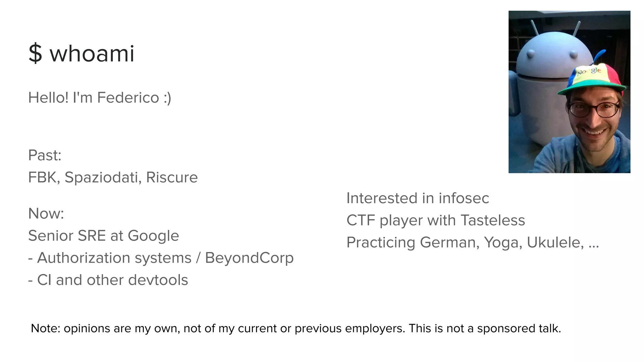Click the opinions disclaimer note at bottom

pos(296,328)
